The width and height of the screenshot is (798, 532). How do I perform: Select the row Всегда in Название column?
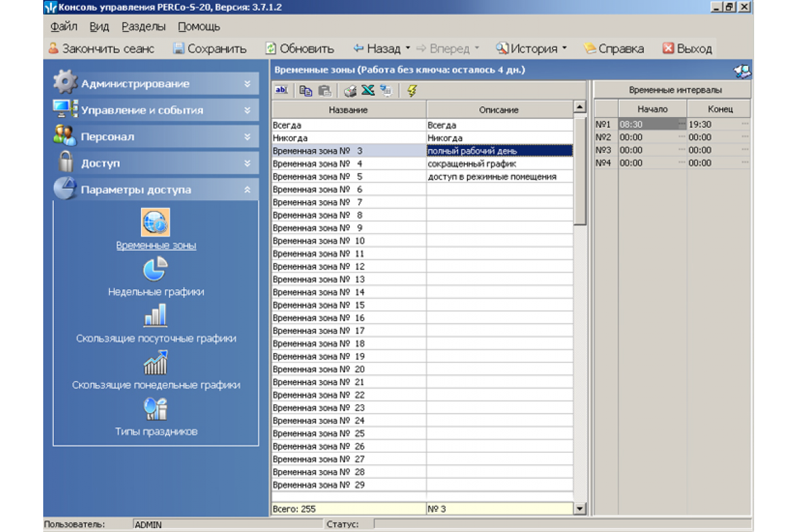[348, 125]
